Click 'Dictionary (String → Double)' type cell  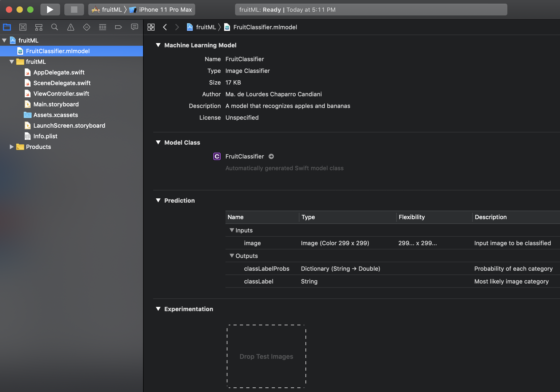[x=341, y=269]
